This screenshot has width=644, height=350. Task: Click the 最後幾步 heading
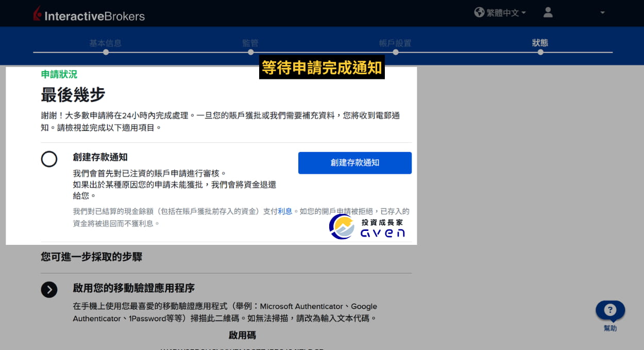(73, 95)
